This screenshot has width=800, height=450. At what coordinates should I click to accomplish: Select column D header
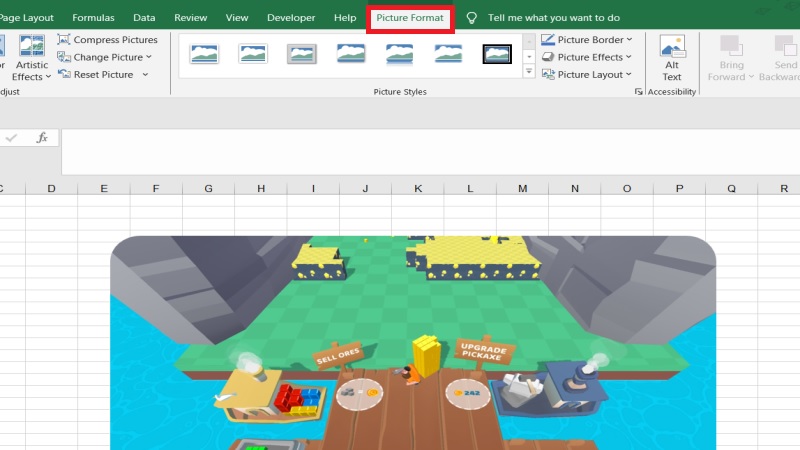[52, 188]
